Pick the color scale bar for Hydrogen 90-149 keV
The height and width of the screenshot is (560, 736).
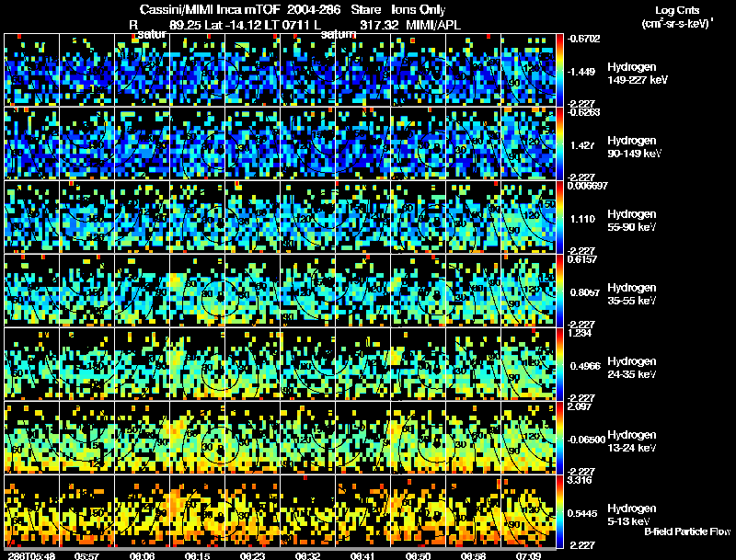coord(559,143)
